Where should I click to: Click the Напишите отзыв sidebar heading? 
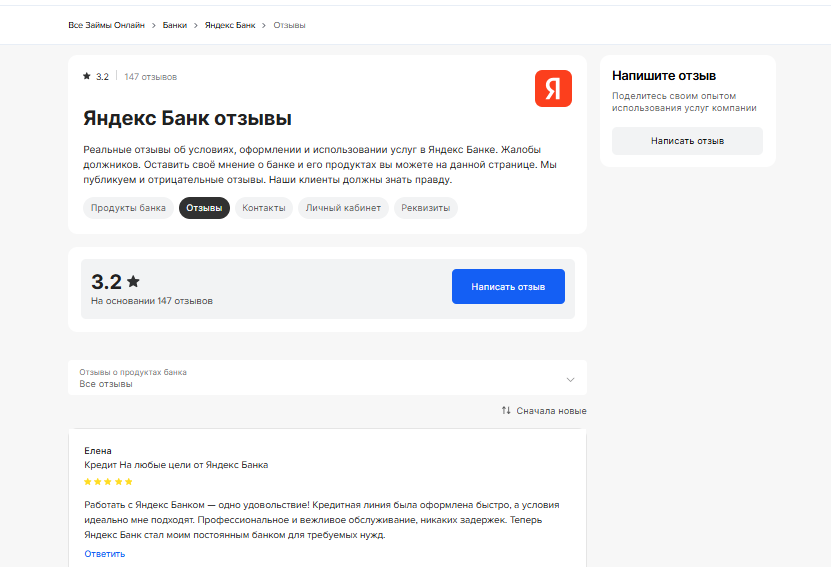click(664, 76)
